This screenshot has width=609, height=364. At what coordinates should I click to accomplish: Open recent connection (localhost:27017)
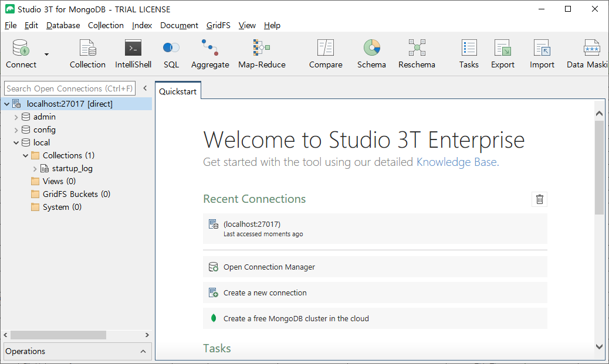[x=375, y=229]
